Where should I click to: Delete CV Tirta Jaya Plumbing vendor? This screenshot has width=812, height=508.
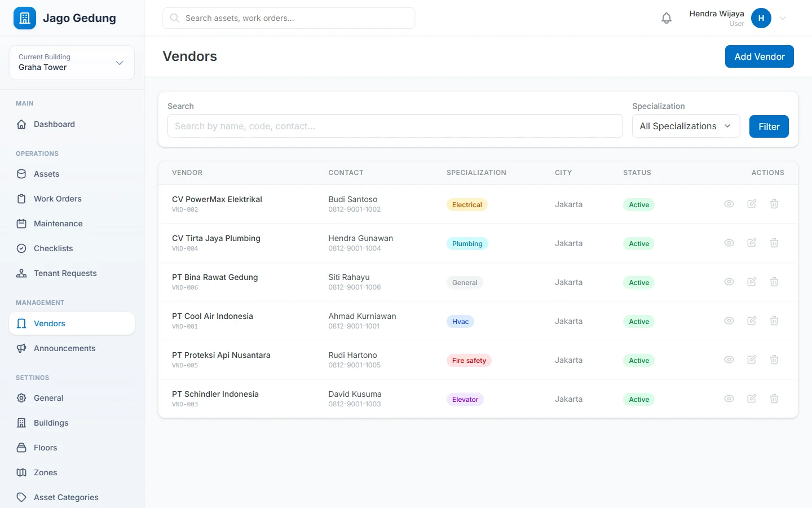pos(774,243)
